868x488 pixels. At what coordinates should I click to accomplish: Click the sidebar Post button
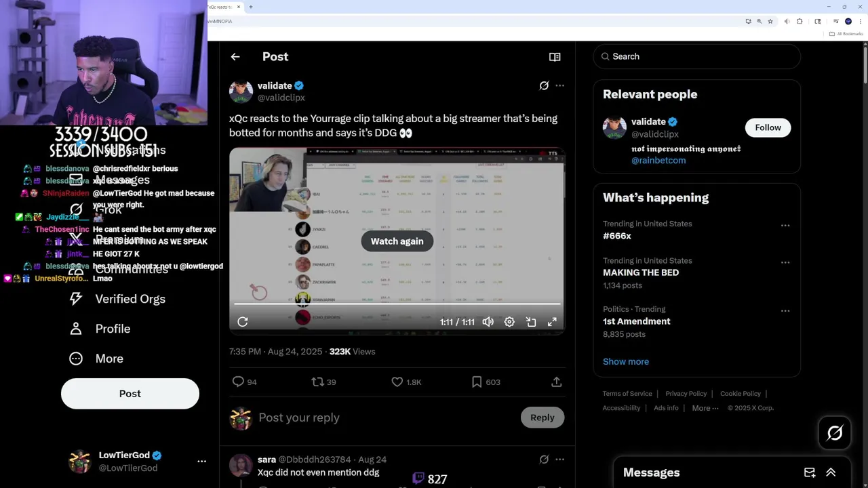130,394
